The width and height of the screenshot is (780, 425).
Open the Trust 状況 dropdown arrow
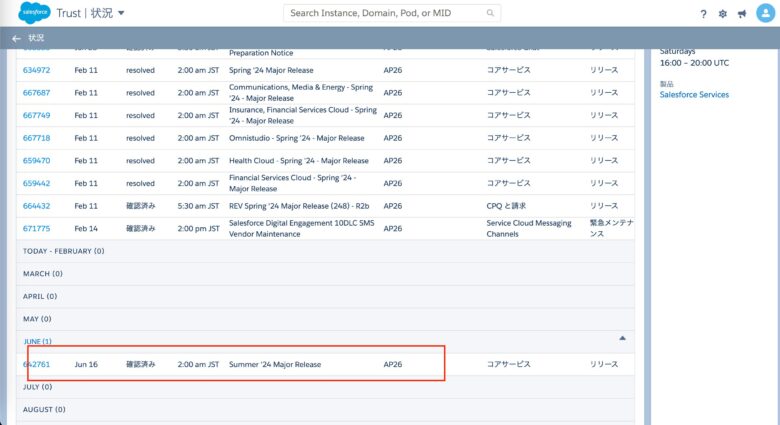pyautogui.click(x=120, y=13)
